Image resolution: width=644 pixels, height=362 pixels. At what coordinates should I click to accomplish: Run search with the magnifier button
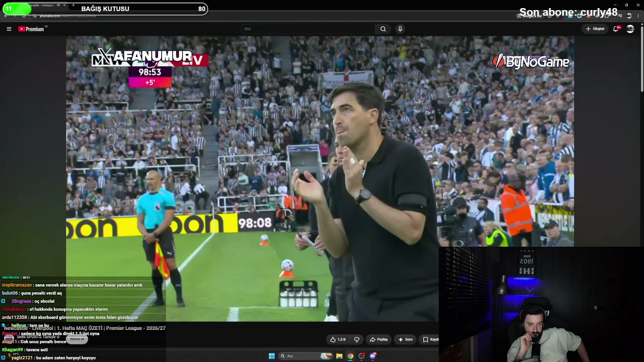pos(383,29)
